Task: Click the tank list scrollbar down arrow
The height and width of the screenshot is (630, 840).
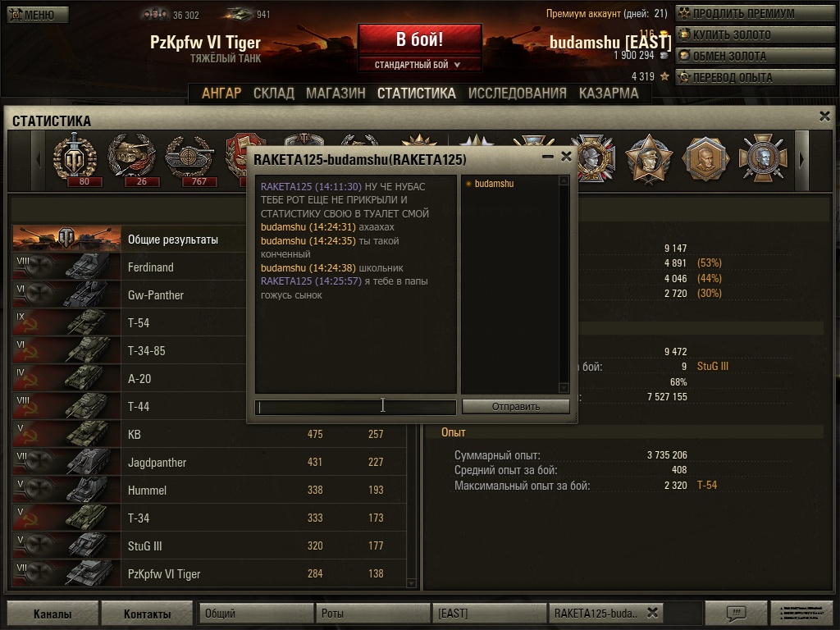Action: tap(412, 583)
